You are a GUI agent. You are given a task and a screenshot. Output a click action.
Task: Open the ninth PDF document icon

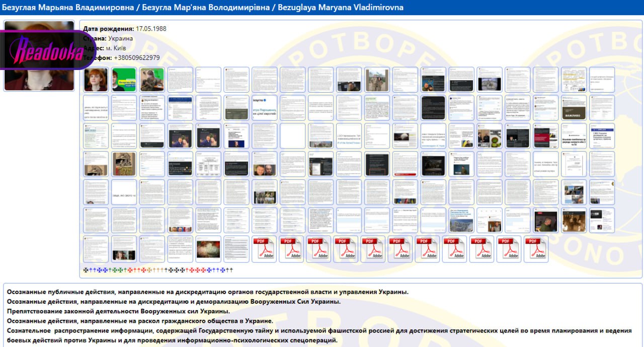click(481, 249)
